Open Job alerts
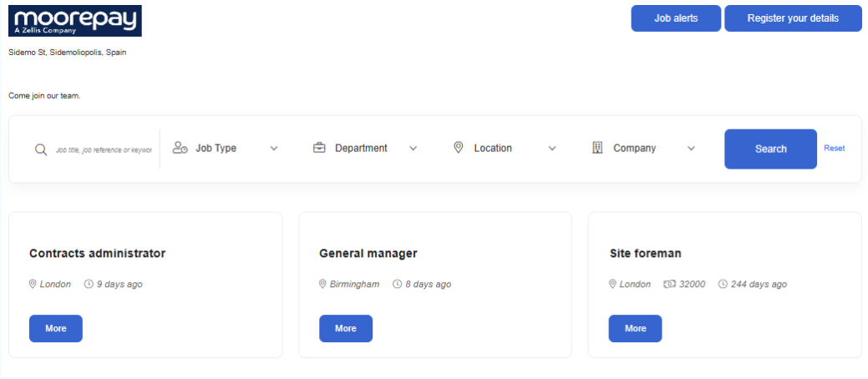Screen dimensions: 868x379 click(675, 18)
